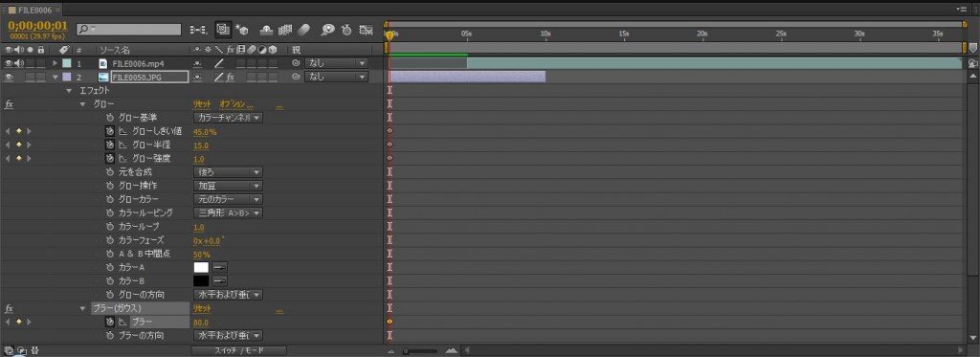Click stopwatch for カラーループ property
The height and width of the screenshot is (357, 980).
point(109,227)
